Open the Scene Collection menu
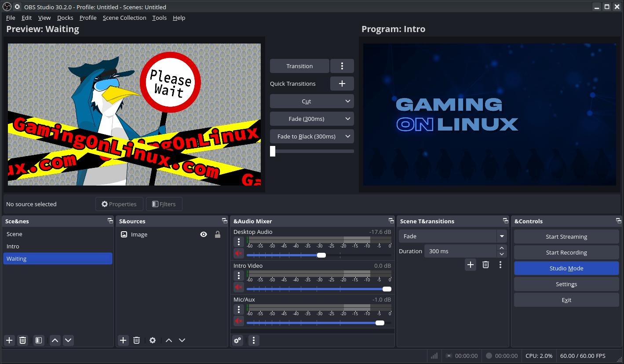Viewport: 624px width, 364px height. (124, 18)
